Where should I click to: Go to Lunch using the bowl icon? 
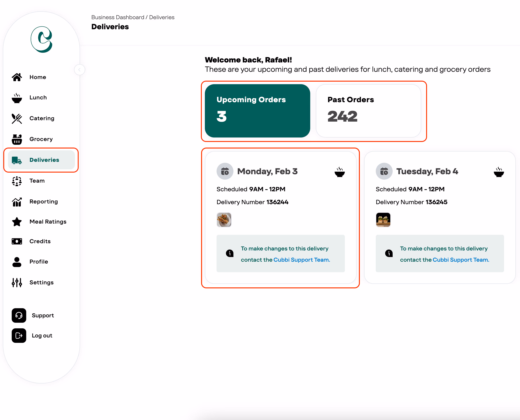pos(17,98)
